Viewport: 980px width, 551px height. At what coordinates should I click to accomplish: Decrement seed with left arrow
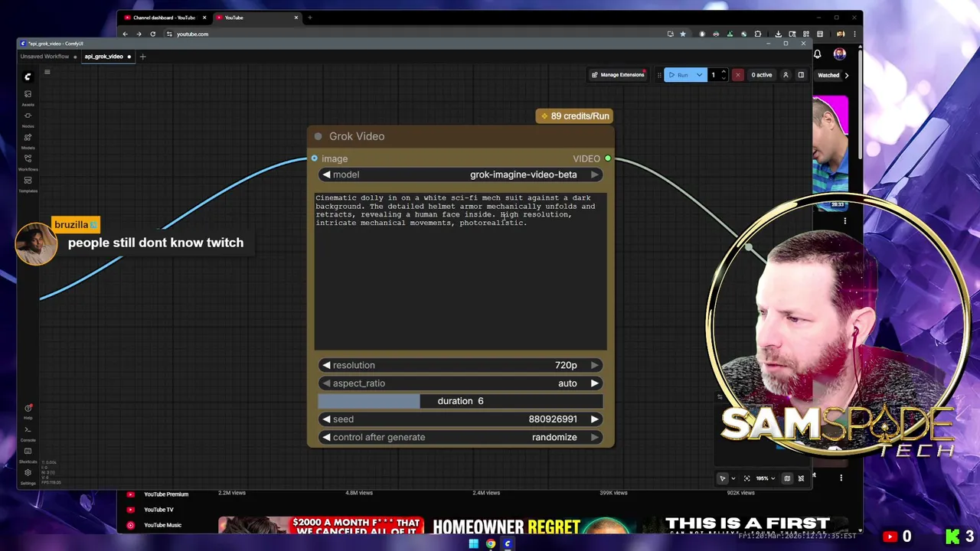(326, 419)
